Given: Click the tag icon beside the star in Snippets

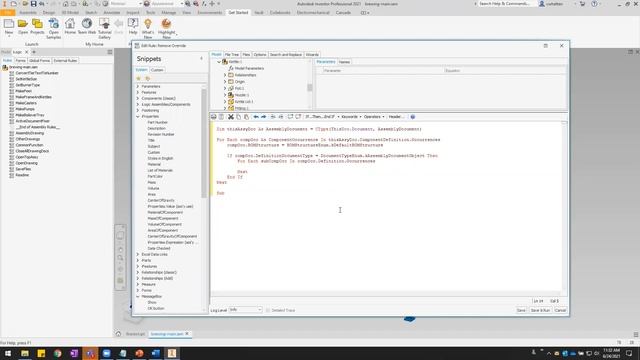Looking at the screenshot, I should tap(148, 78).
